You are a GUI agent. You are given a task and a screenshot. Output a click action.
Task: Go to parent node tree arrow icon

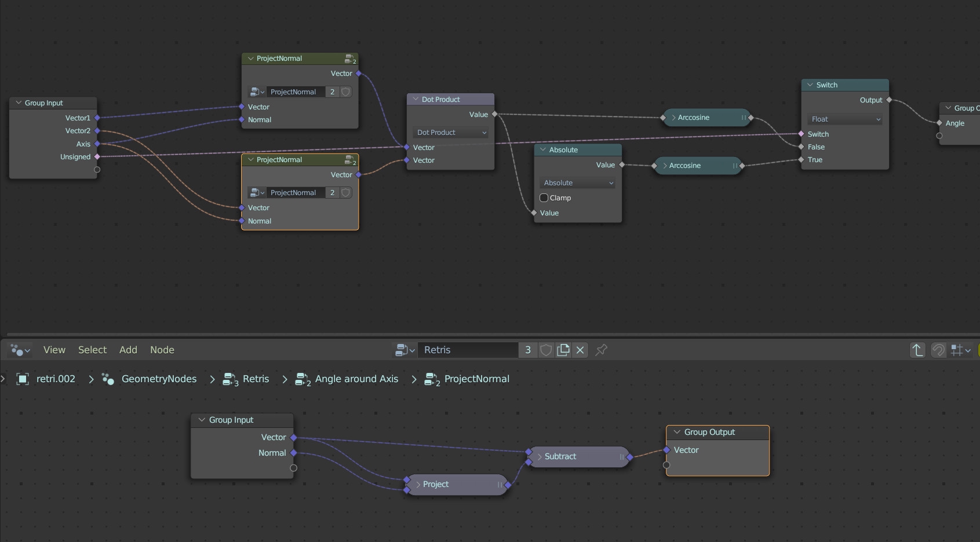pos(917,350)
